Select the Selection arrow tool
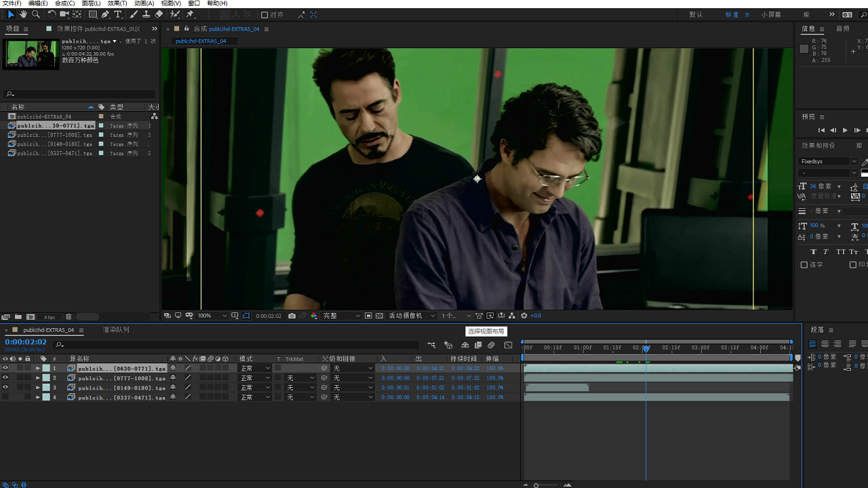This screenshot has width=868, height=488. [x=11, y=14]
